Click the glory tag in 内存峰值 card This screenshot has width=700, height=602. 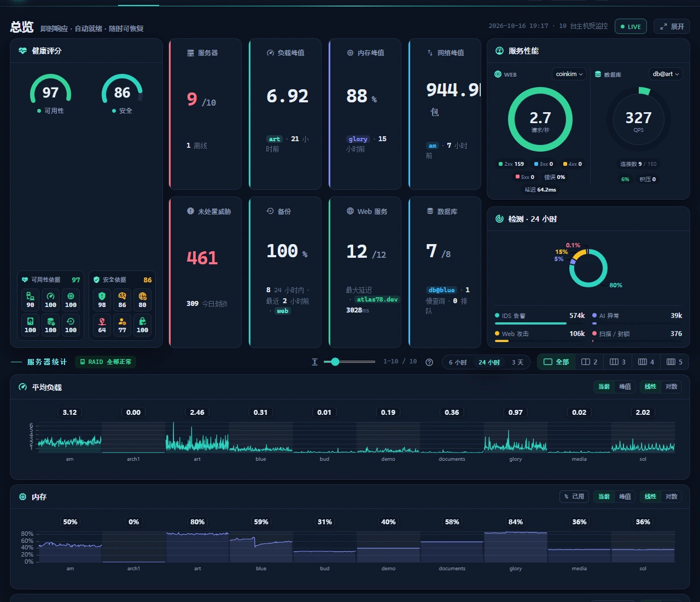[x=358, y=139]
